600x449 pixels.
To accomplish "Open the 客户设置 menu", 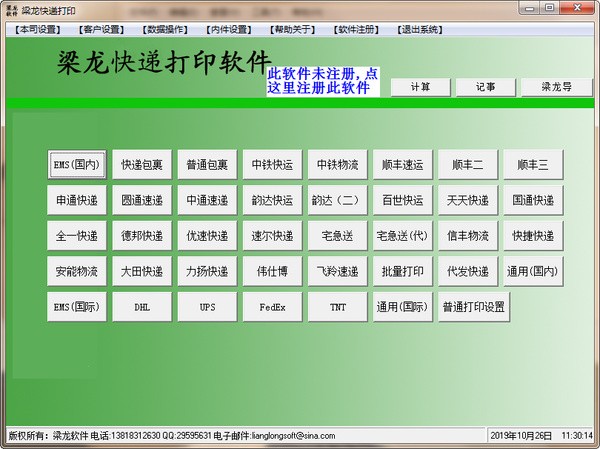I will coord(101,29).
